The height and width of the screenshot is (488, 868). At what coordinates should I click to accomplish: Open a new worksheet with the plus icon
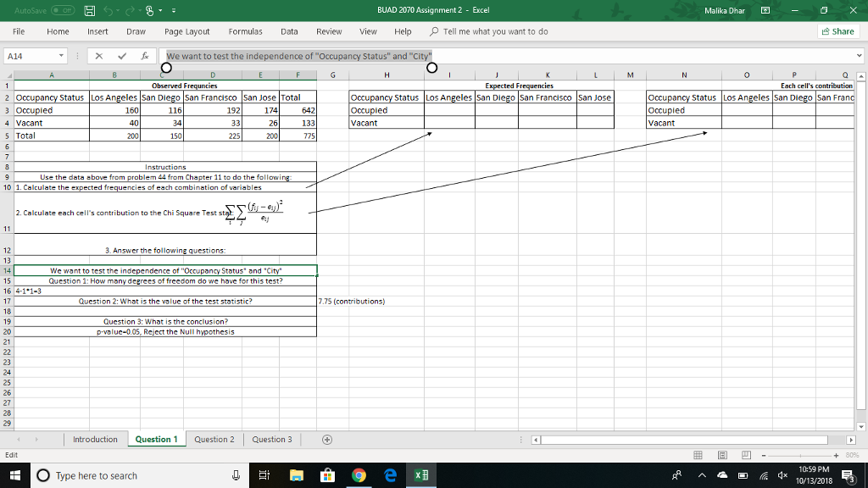pos(326,440)
